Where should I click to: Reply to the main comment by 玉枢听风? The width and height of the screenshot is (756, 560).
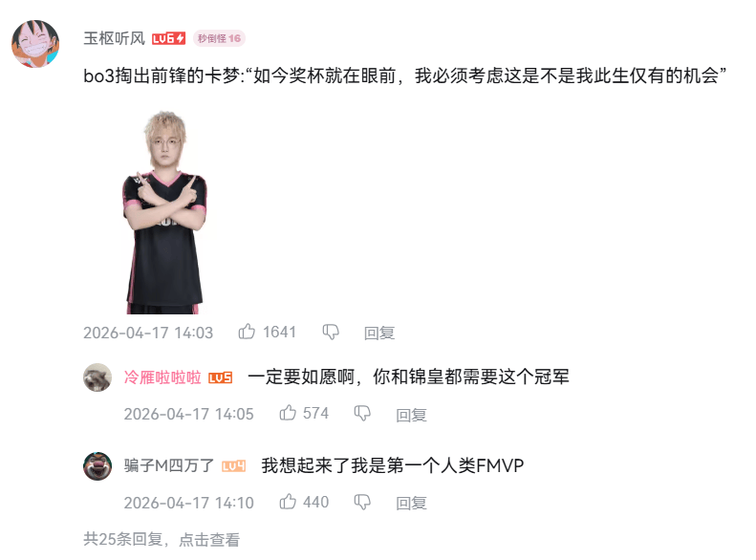coord(379,333)
